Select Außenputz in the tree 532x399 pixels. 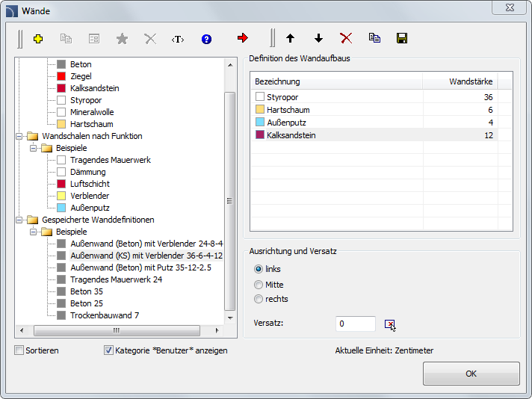pyautogui.click(x=90, y=208)
